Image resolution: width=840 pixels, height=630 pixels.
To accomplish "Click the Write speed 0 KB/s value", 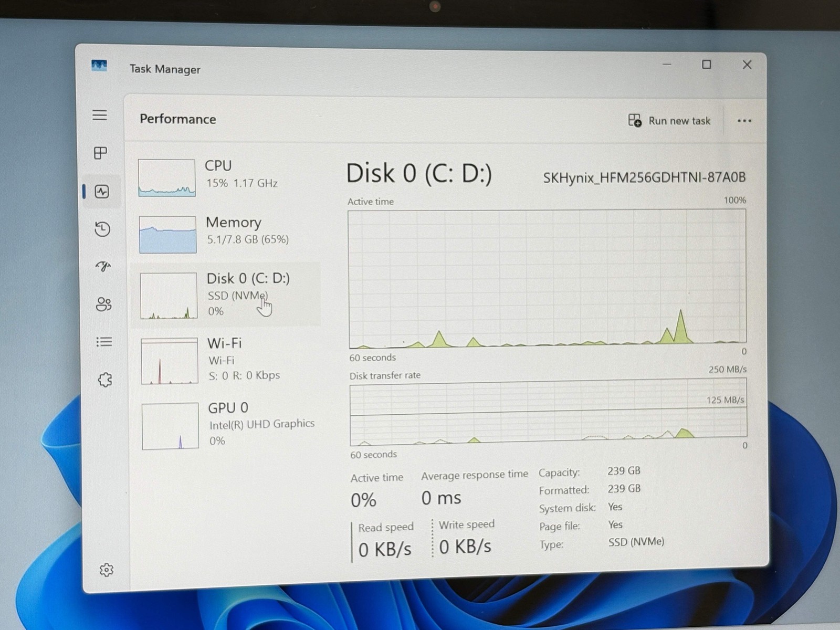I will click(x=465, y=547).
